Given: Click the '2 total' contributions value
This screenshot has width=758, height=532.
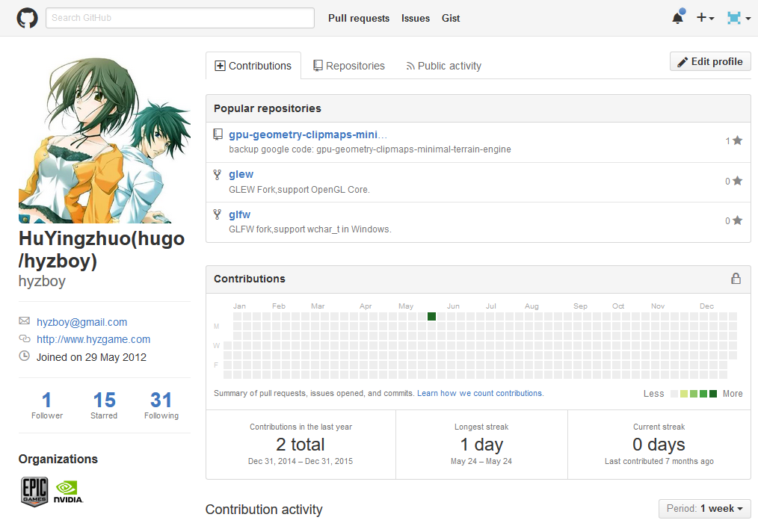Looking at the screenshot, I should 301,445.
